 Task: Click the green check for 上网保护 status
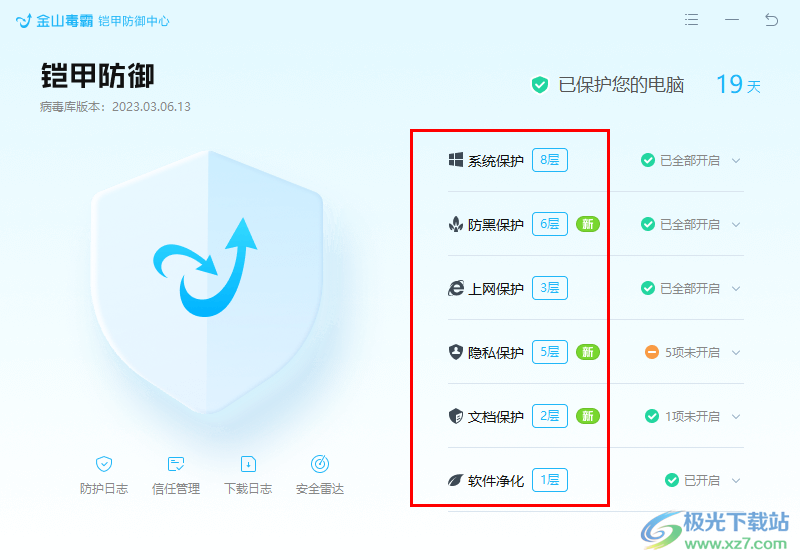click(x=648, y=288)
